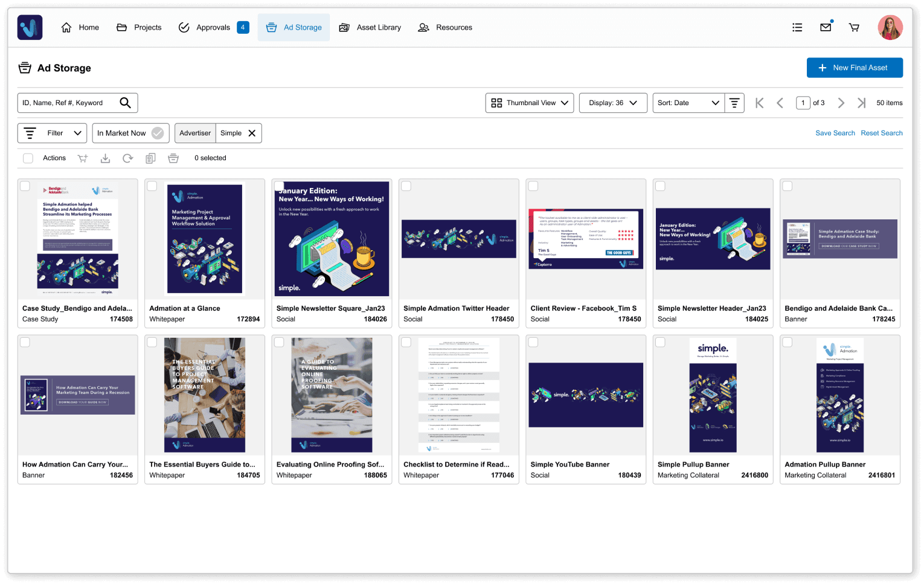
Task: Click the magnifying glass search icon
Action: 125,103
